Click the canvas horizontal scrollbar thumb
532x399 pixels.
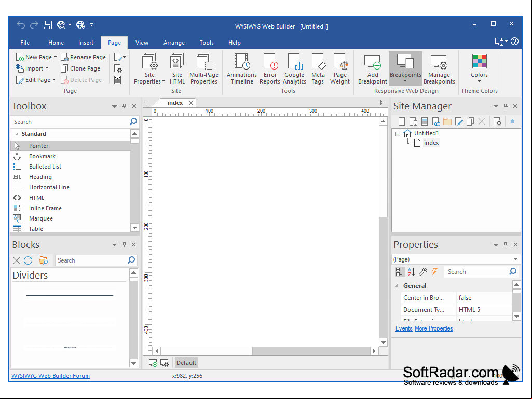pyautogui.click(x=207, y=351)
